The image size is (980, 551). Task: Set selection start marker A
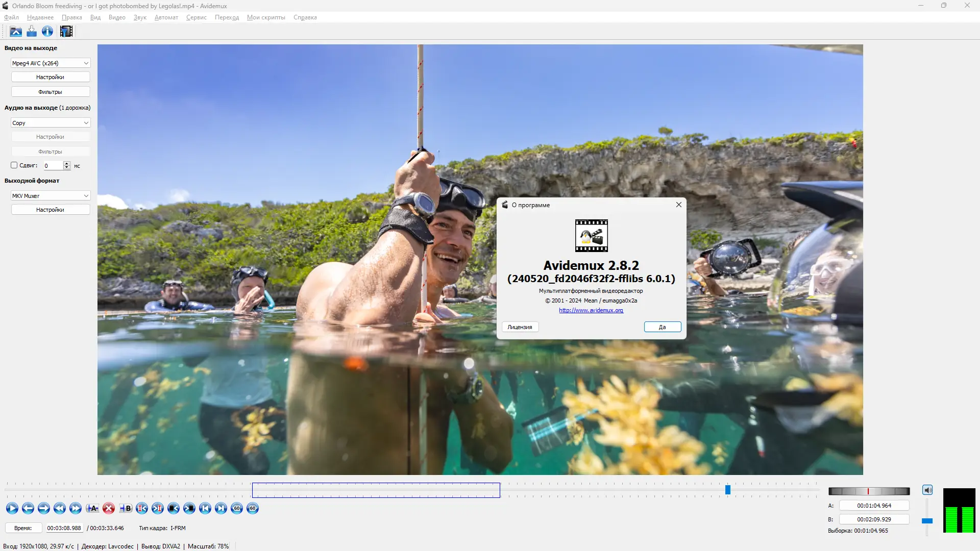pos(92,508)
